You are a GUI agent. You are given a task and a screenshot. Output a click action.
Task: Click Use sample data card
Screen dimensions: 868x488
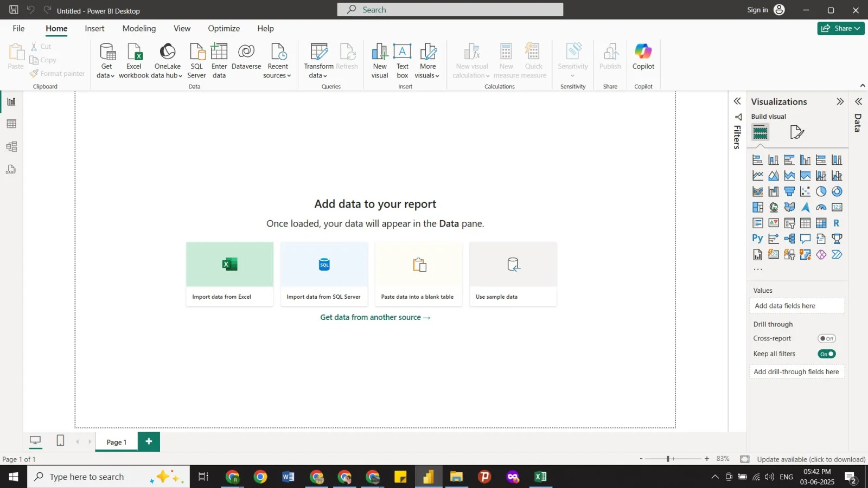[513, 274]
